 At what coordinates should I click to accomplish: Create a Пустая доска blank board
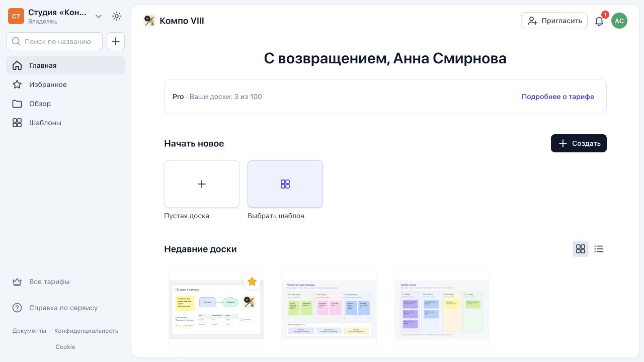click(x=202, y=184)
